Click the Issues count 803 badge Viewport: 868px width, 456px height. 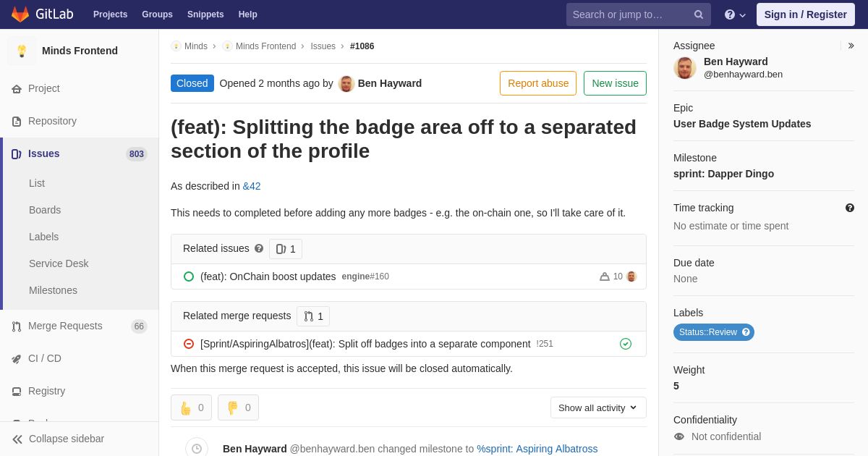[137, 154]
